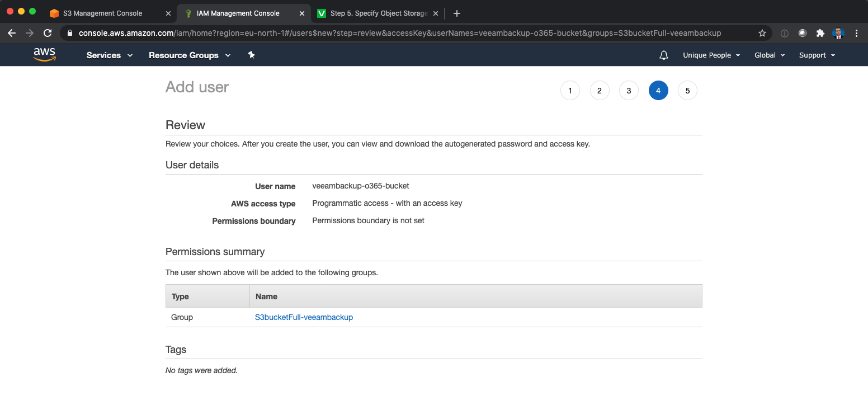Switch to the S3 Management Console tab
This screenshot has width=868, height=405.
tap(110, 13)
